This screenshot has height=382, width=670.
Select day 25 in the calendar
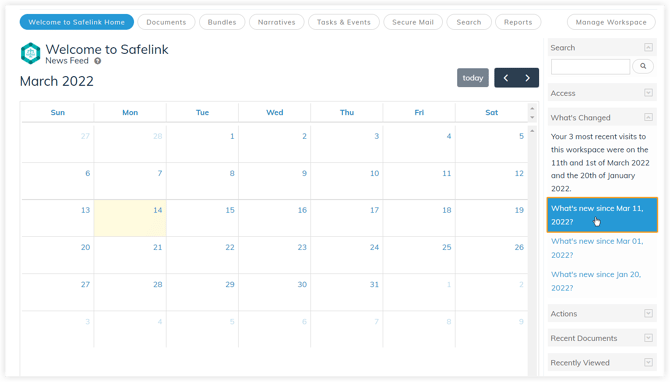pos(419,255)
